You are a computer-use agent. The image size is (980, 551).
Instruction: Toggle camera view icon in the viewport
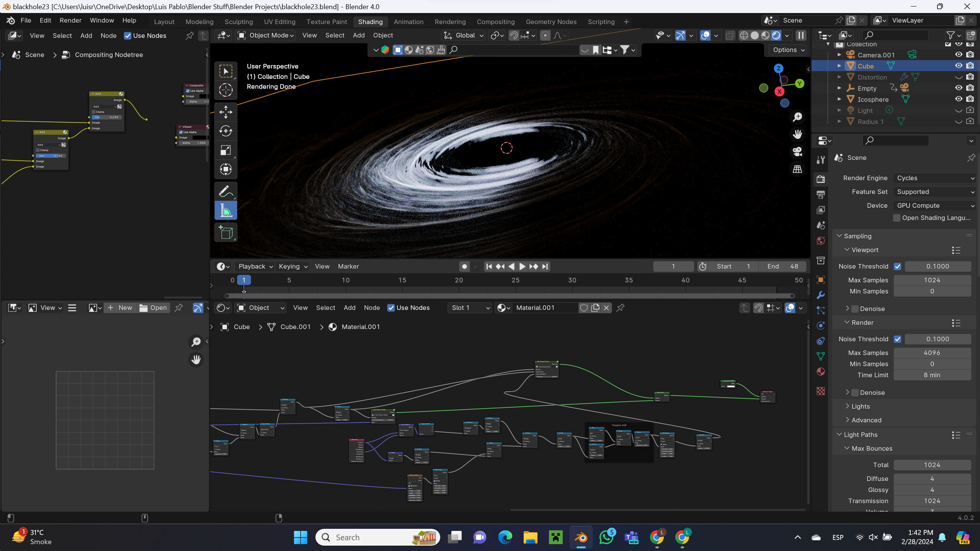click(797, 152)
